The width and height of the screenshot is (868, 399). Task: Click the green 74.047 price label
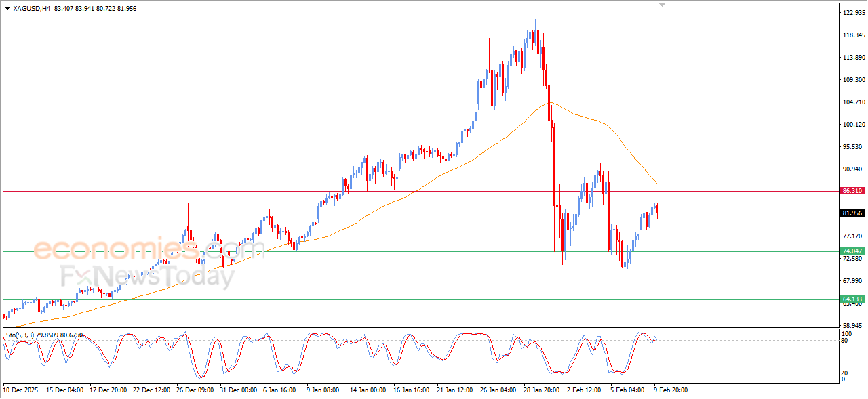click(852, 251)
